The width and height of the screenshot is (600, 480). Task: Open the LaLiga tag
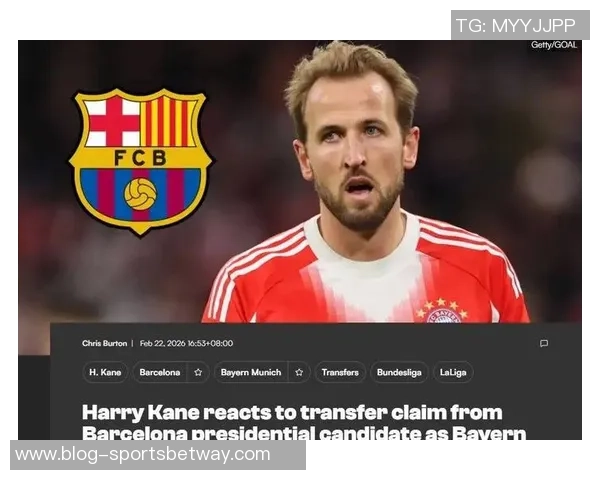453,372
